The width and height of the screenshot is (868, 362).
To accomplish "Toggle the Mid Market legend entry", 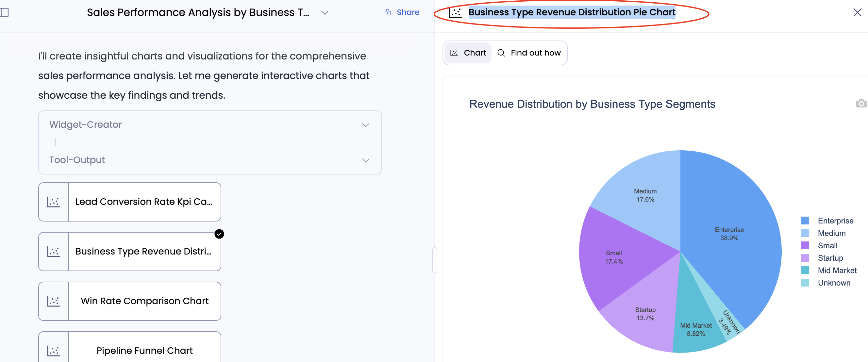I will pos(837,270).
